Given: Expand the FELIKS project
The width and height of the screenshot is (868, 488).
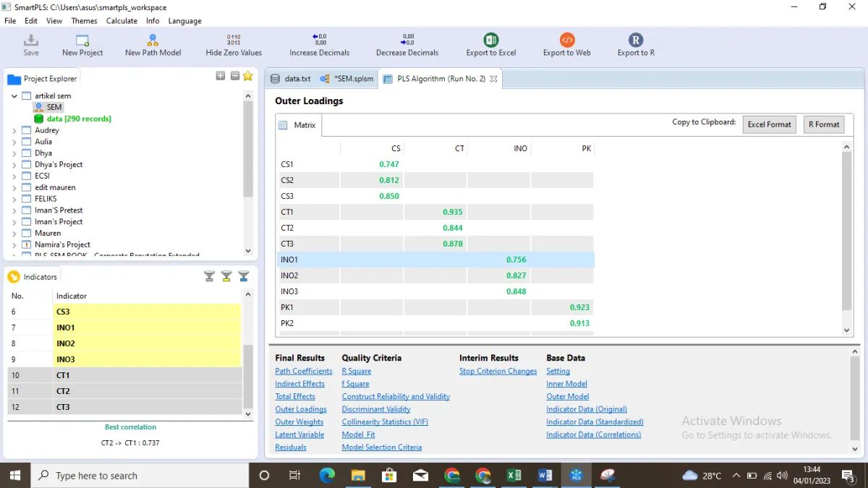Looking at the screenshot, I should (x=14, y=199).
